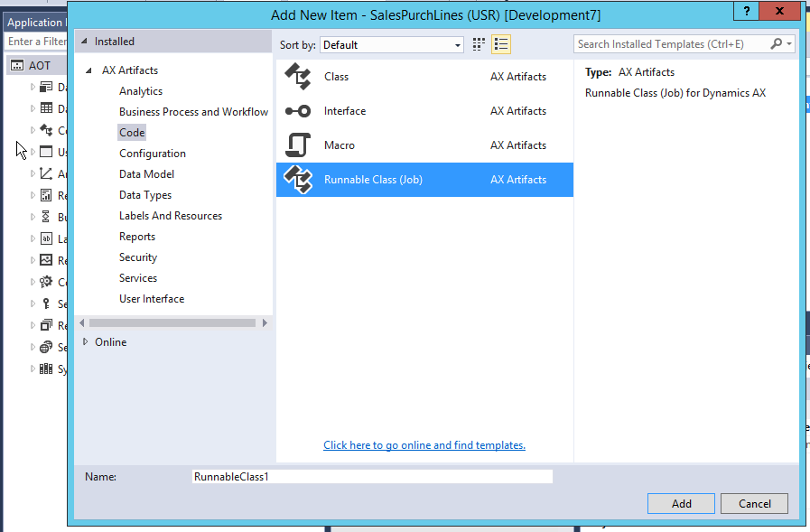
Task: Select the Interface template icon
Action: point(298,110)
